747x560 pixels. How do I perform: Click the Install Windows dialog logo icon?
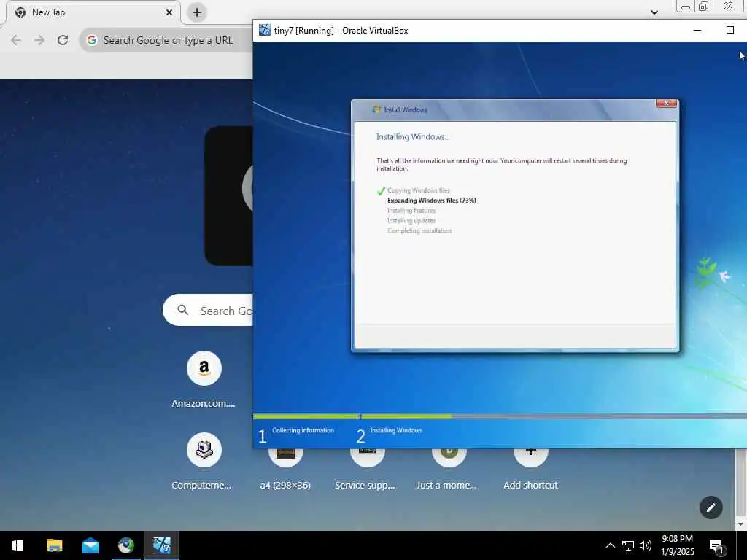tap(376, 109)
